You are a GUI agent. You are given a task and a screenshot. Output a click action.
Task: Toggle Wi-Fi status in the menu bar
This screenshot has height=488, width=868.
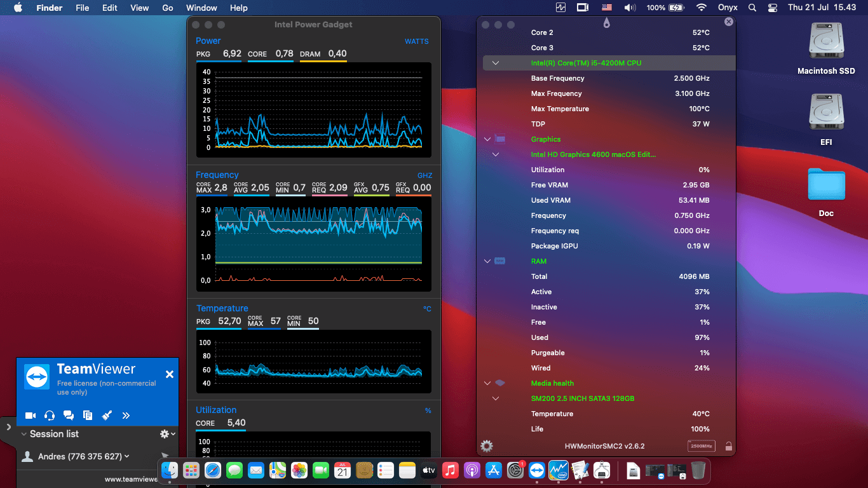(703, 8)
